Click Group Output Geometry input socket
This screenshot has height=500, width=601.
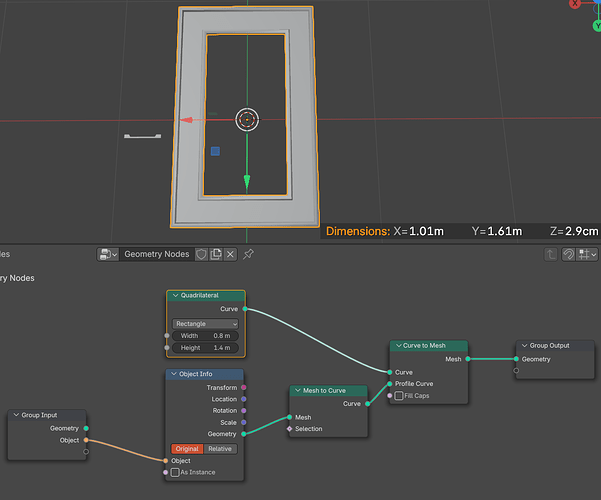(516, 359)
